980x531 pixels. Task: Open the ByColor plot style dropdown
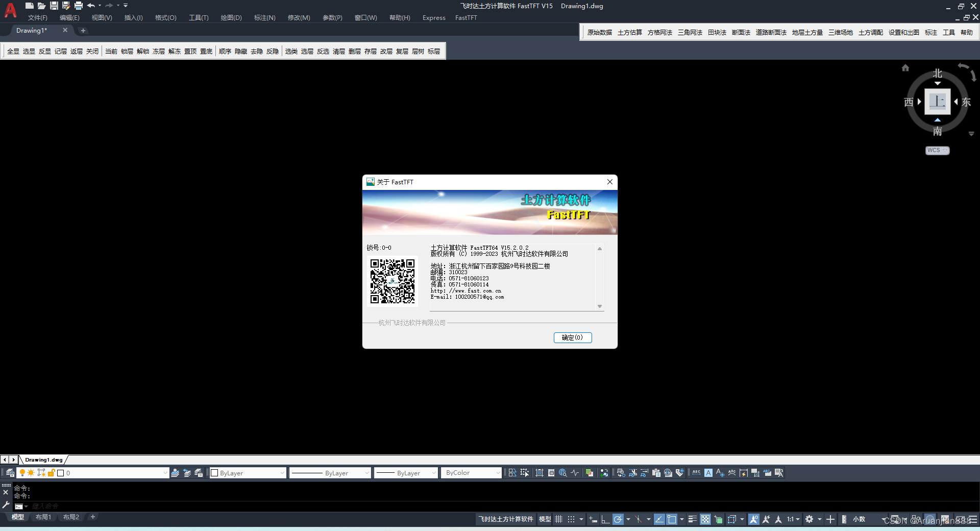(x=471, y=473)
